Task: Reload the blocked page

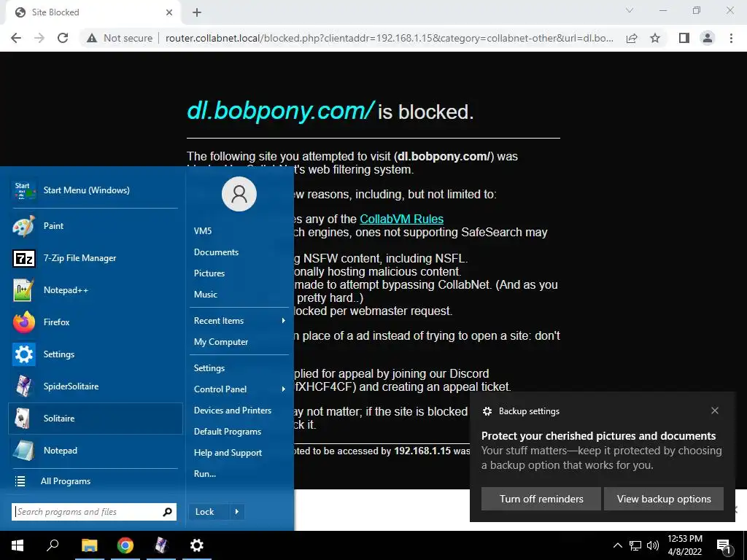Action: pos(63,38)
